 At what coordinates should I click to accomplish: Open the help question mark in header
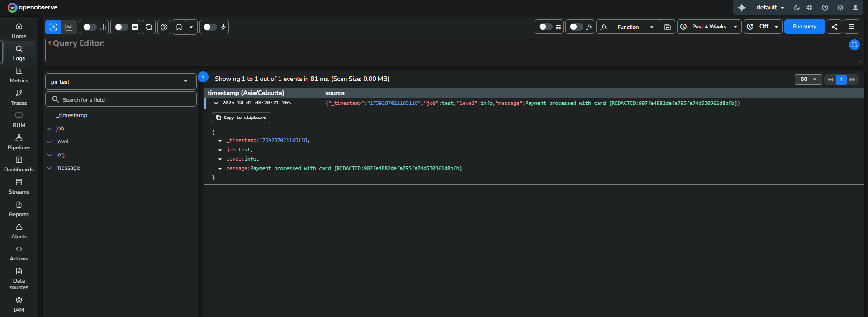click(825, 8)
